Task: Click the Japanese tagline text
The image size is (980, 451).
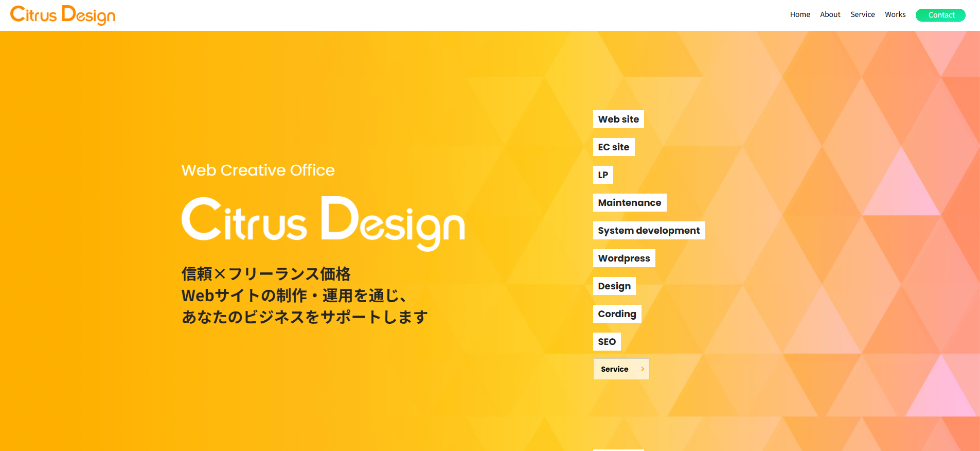Action: pyautogui.click(x=304, y=296)
